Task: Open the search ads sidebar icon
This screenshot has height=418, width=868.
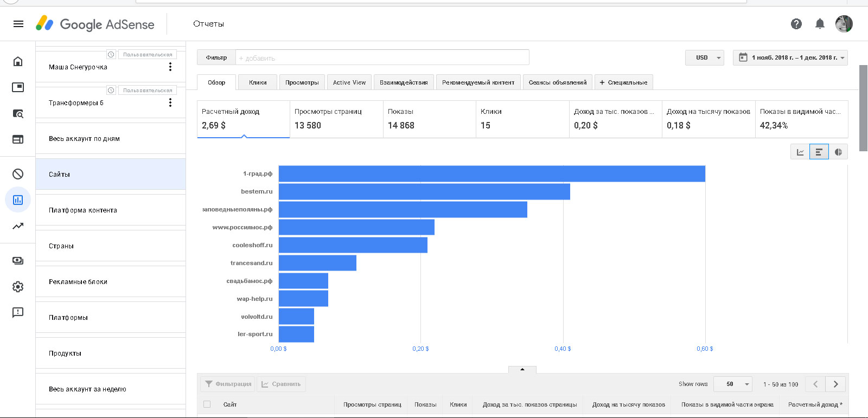Action: [18, 113]
